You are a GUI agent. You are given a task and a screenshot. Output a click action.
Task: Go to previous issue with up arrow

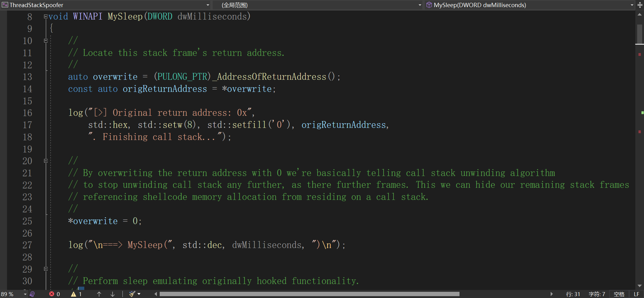[x=99, y=294]
